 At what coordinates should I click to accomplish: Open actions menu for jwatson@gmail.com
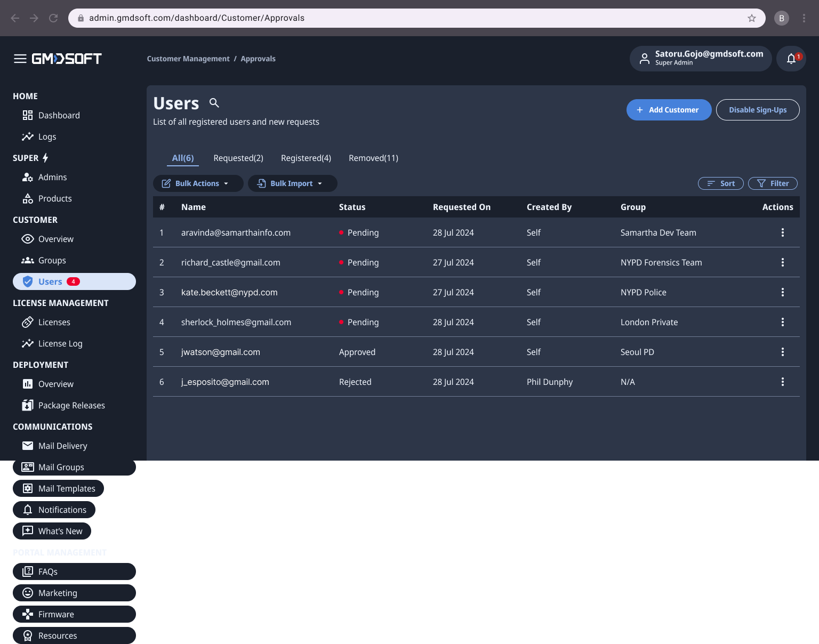click(x=783, y=352)
